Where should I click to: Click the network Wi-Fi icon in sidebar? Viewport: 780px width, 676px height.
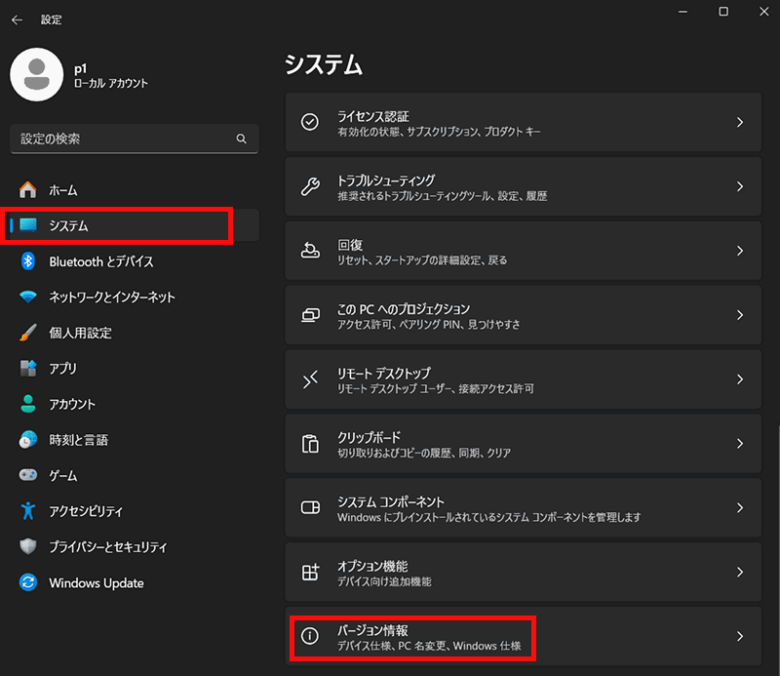click(x=28, y=297)
